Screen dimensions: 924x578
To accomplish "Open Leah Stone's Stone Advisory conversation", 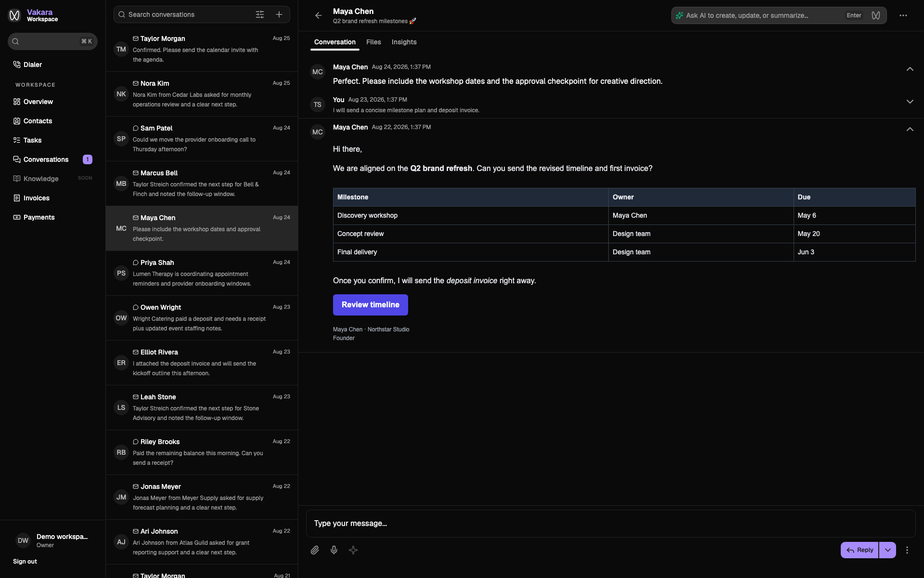I will coord(202,407).
